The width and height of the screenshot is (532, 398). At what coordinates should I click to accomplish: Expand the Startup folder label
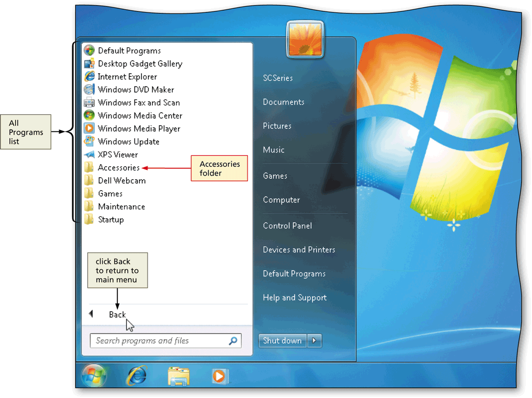tap(111, 220)
